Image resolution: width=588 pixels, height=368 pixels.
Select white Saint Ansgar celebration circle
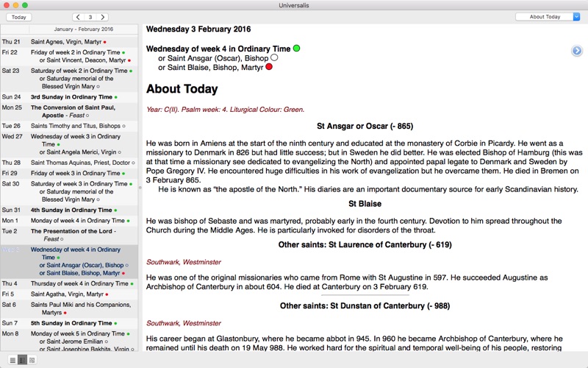click(x=274, y=58)
